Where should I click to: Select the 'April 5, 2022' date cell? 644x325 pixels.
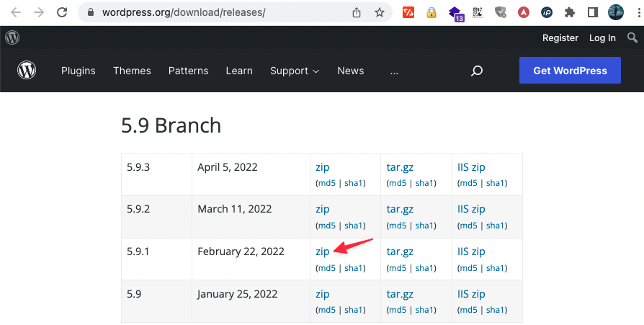point(227,168)
